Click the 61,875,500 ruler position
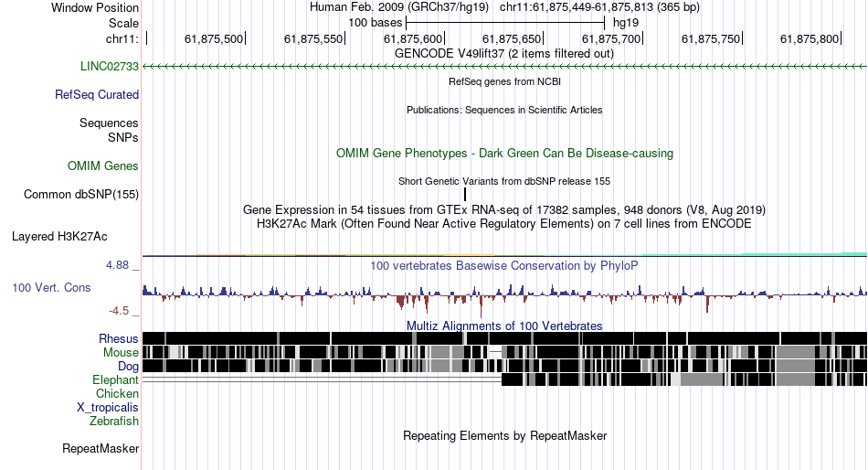 [x=214, y=38]
